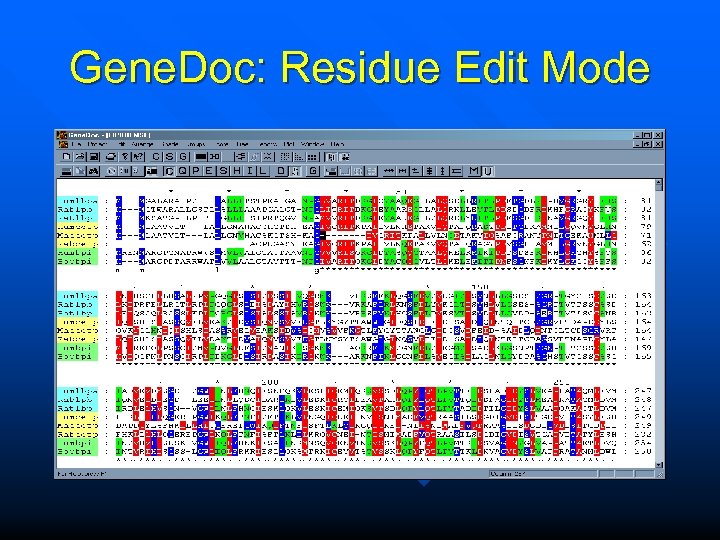Select the P shading mode button

196,171
